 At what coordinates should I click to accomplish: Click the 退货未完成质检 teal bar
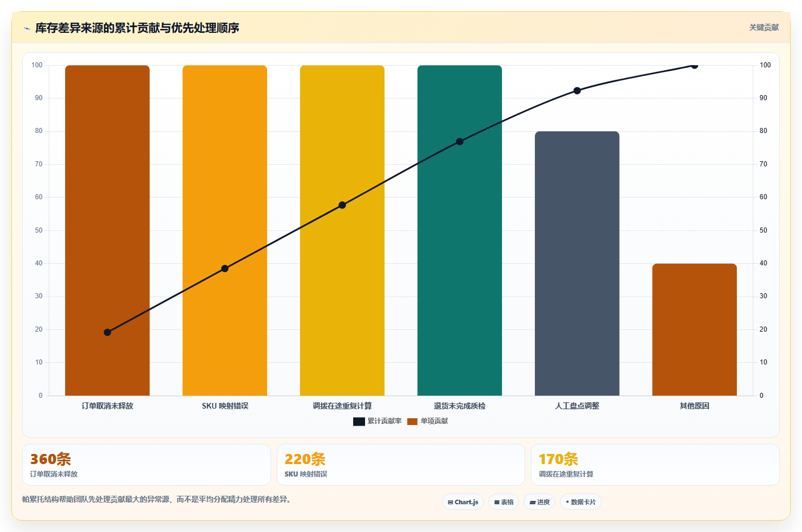460,230
